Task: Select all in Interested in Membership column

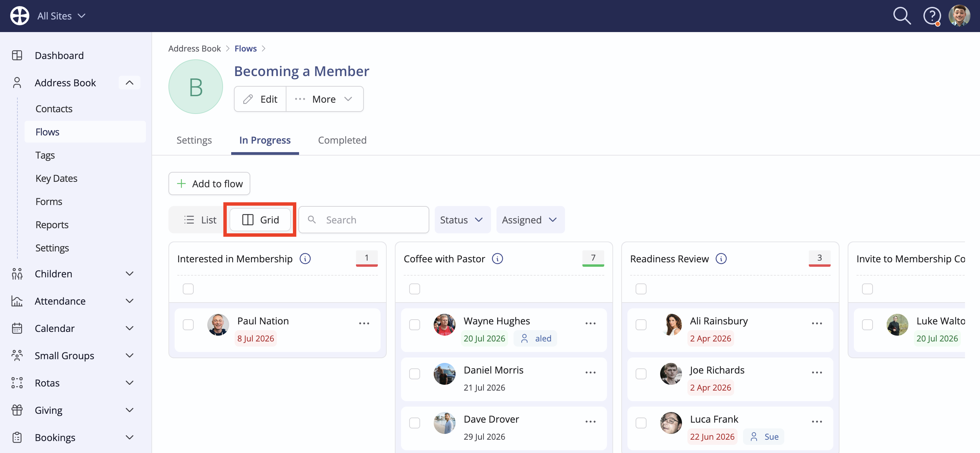Action: (188, 289)
